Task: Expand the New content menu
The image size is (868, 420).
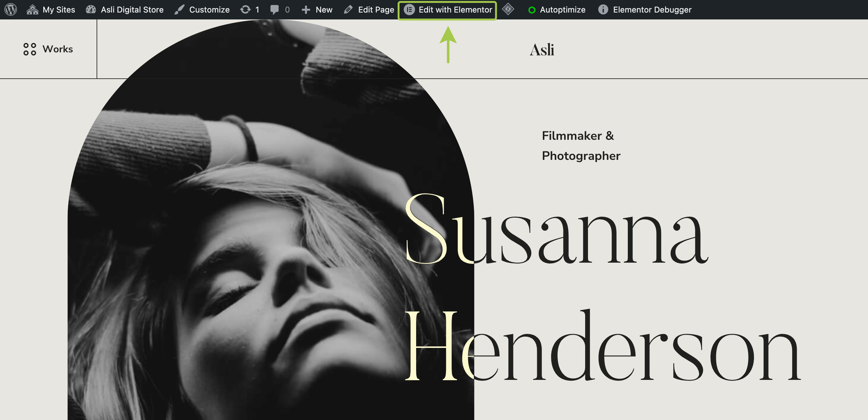Action: (x=324, y=9)
